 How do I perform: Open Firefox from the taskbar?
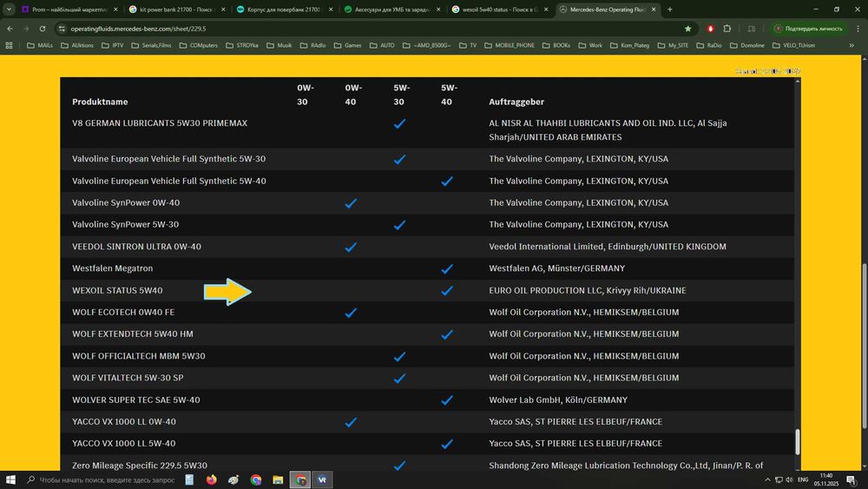[212, 479]
